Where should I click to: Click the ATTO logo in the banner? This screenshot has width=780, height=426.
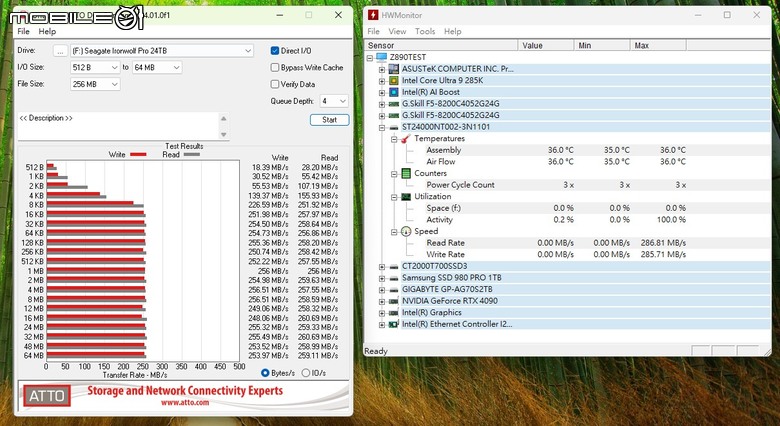pos(47,396)
